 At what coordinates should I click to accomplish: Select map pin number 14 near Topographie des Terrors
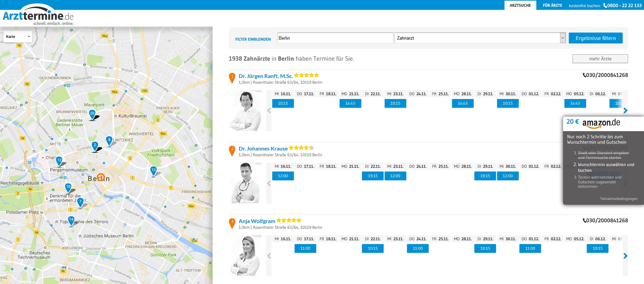click(x=71, y=220)
